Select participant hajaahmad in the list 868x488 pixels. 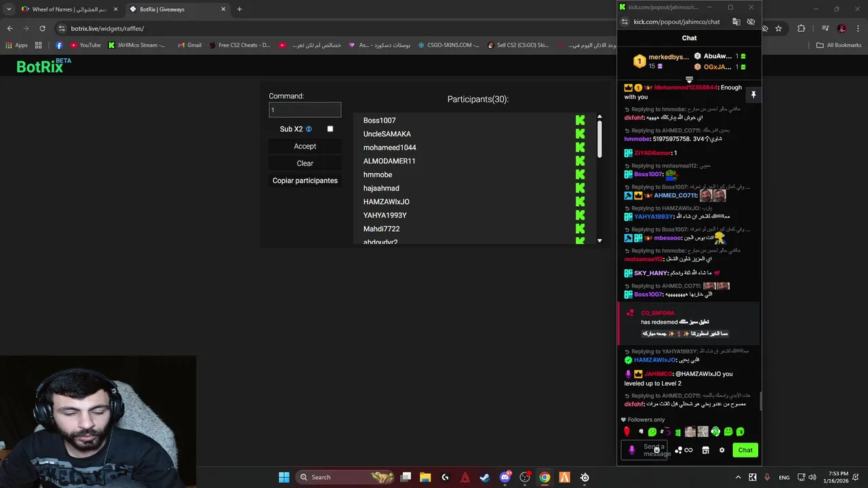381,188
